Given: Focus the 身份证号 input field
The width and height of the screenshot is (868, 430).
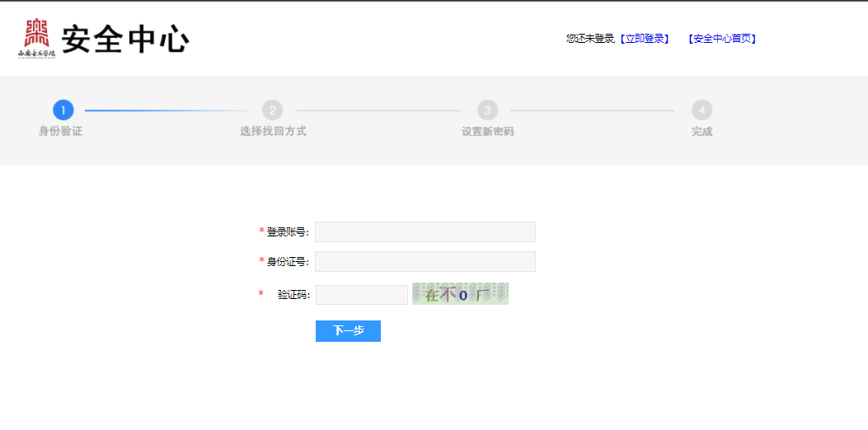Looking at the screenshot, I should coord(425,262).
